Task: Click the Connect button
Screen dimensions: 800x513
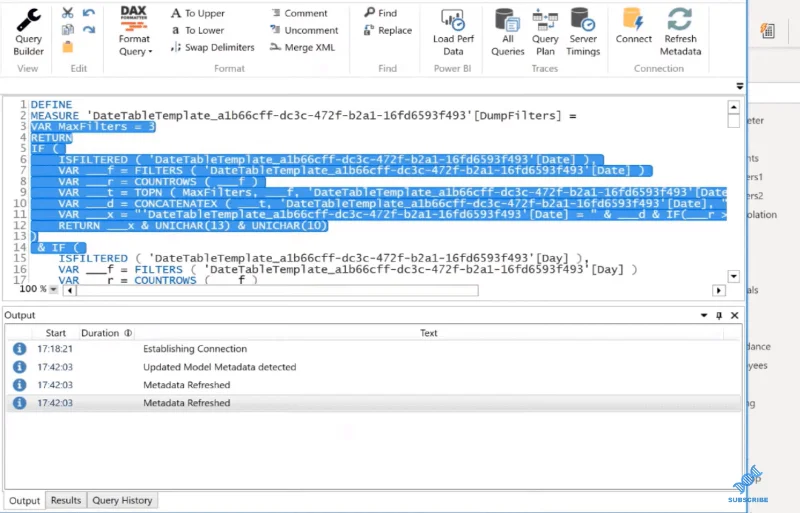Action: click(633, 26)
